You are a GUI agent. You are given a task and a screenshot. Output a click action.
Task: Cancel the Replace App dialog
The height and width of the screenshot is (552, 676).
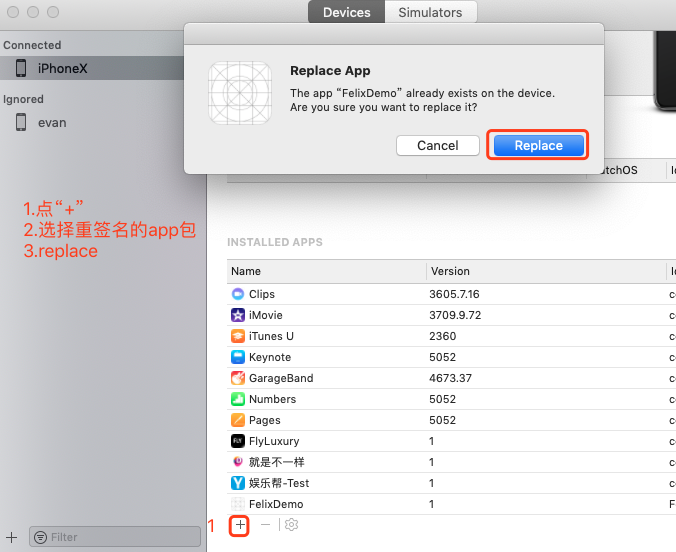point(438,145)
